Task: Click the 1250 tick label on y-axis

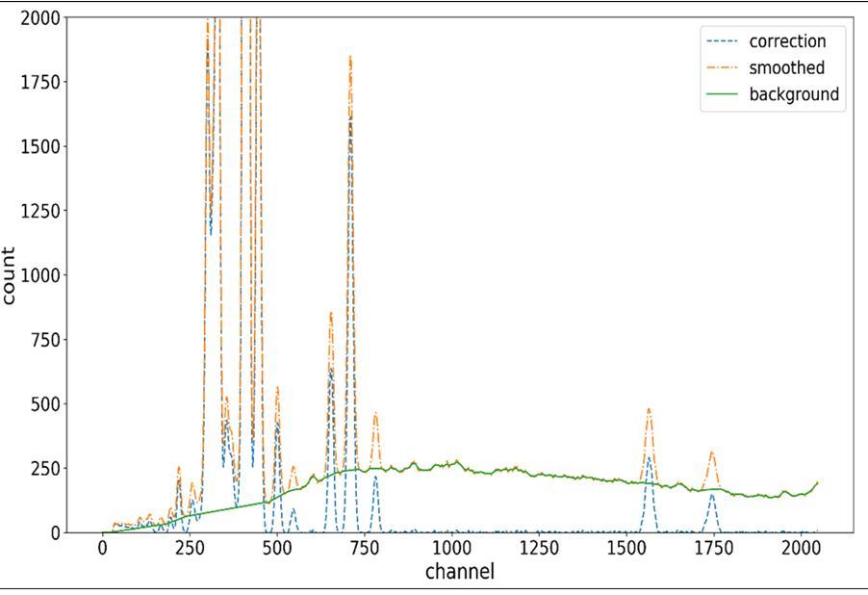Action: 39,211
